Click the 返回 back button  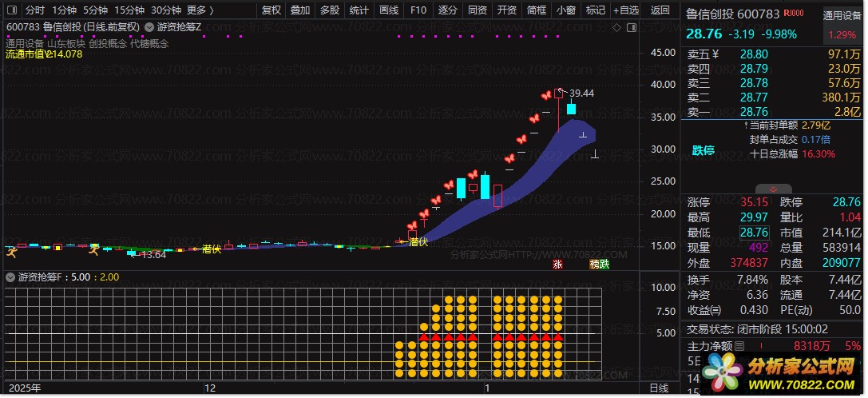tap(660, 10)
